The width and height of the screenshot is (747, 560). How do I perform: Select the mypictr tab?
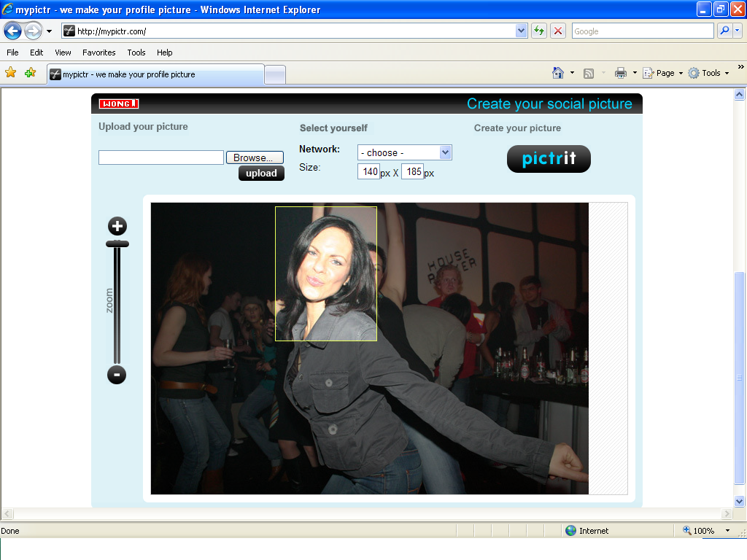coord(155,75)
